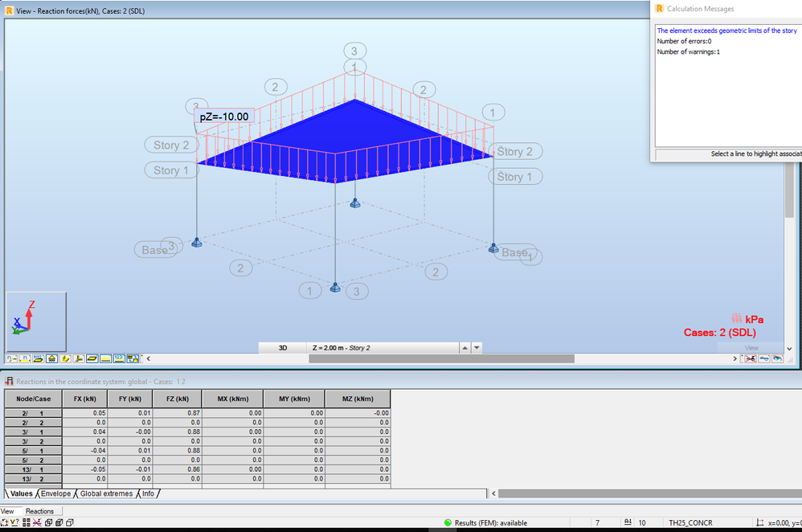Screen dimensions: 802x532
Task: Toggle section shapes display icon
Action: (x=65, y=358)
